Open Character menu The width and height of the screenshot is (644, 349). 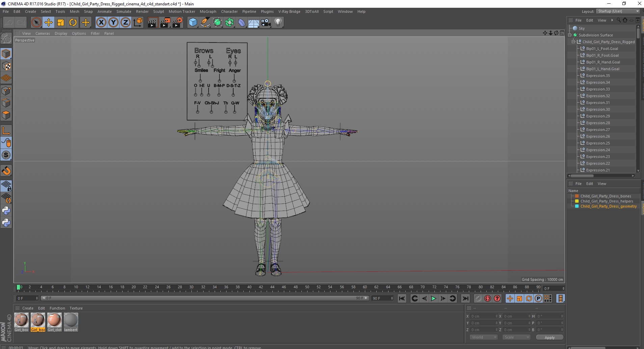point(229,11)
